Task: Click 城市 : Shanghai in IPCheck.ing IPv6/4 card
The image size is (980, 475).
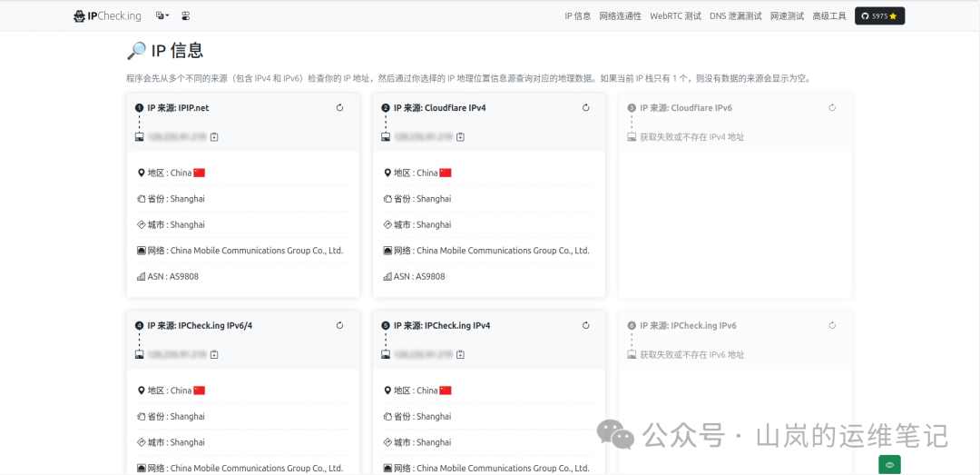Action: click(176, 442)
